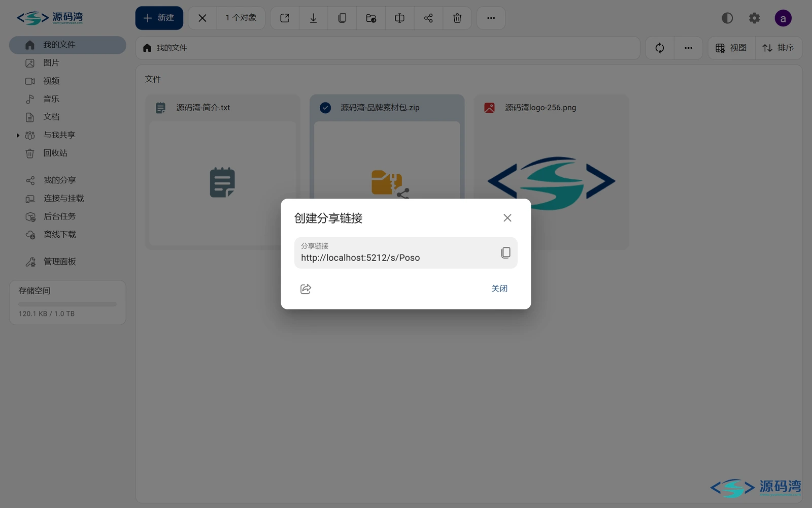Copy the share link with the clipboard icon
Image resolution: width=812 pixels, height=508 pixels.
click(505, 252)
